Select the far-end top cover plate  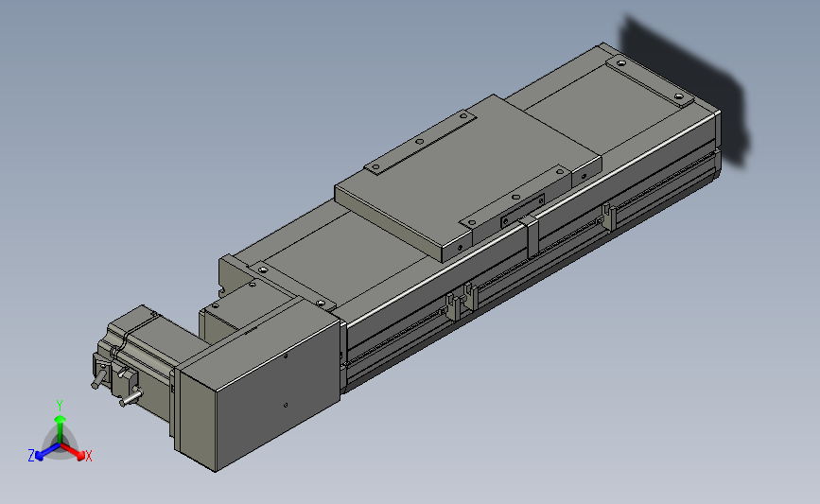(650, 82)
